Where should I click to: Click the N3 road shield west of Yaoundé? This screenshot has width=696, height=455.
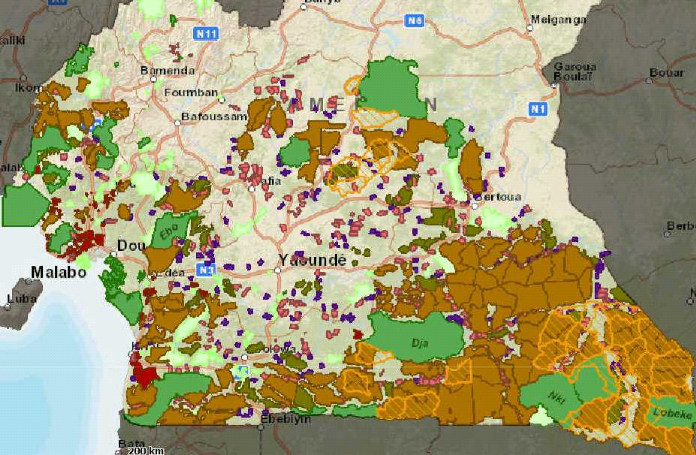pos(206,270)
